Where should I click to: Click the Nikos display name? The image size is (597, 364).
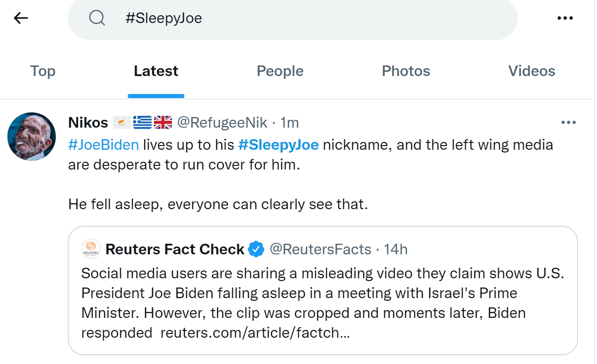(x=88, y=123)
